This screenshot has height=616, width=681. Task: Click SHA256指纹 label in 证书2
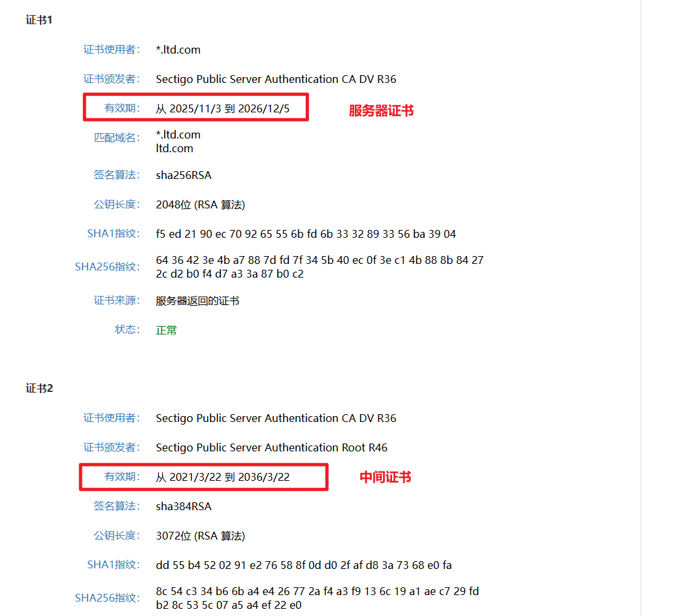point(107,598)
